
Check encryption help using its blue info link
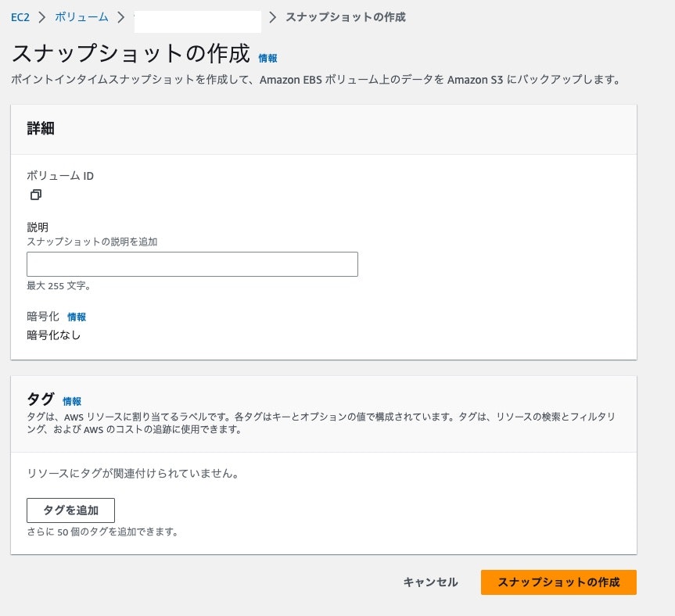(77, 317)
